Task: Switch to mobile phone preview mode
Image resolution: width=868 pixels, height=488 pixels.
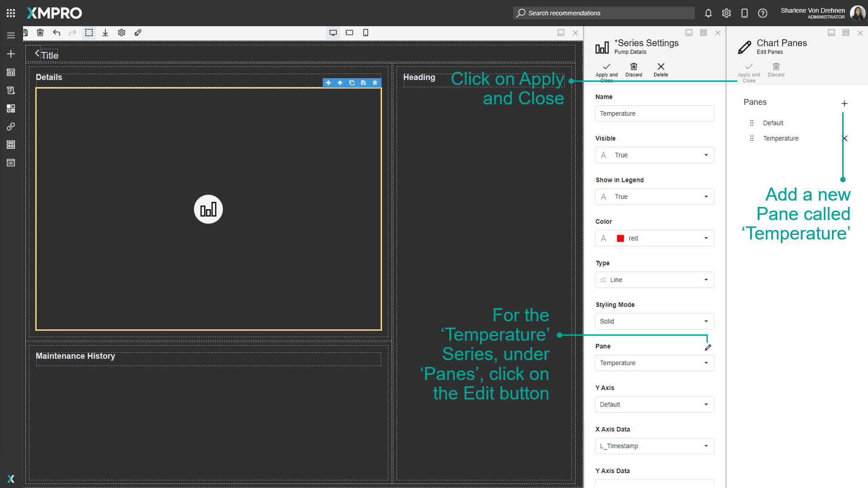Action: (366, 33)
